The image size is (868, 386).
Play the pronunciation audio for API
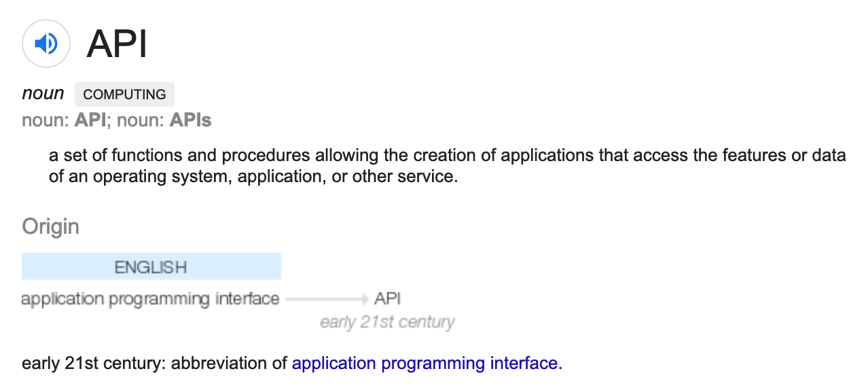46,44
